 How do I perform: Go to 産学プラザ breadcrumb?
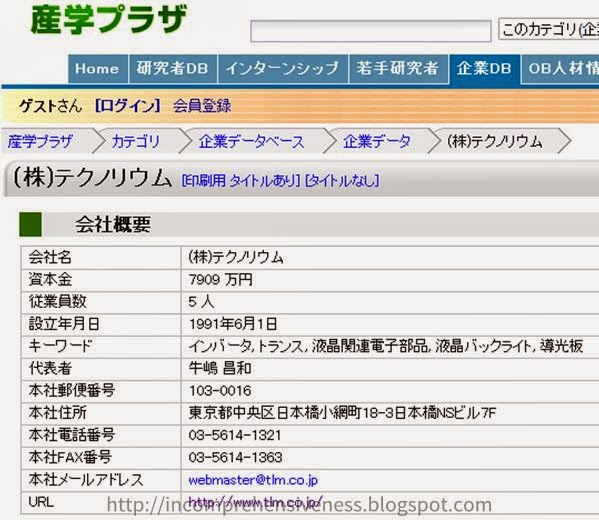pos(40,142)
